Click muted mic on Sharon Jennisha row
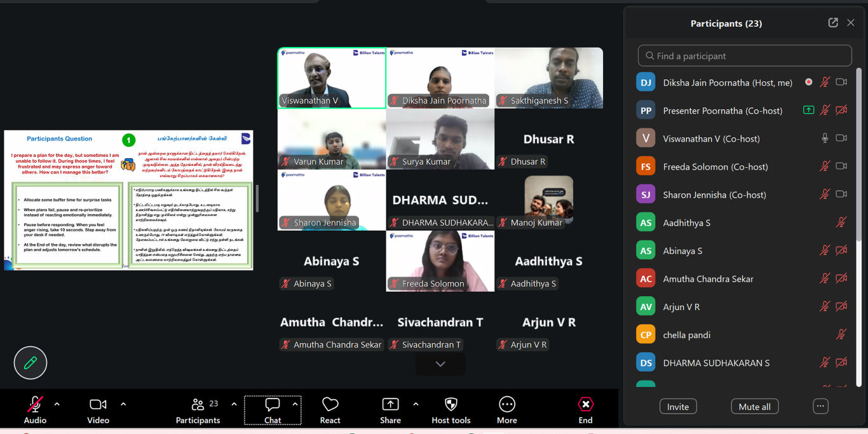The image size is (868, 434). coord(825,194)
